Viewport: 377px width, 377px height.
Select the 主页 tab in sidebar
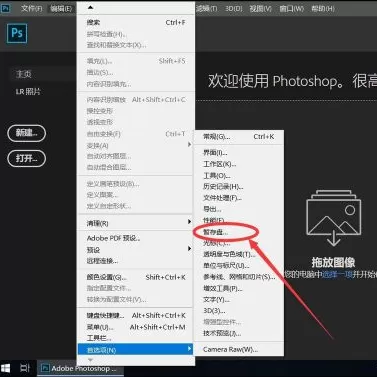24,74
